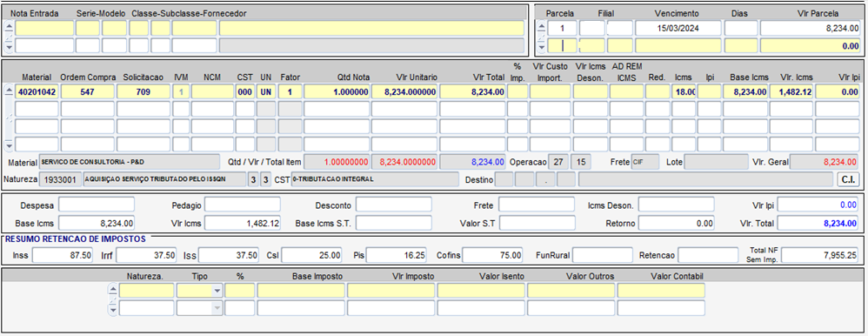
Task: Click the Valor Contabil first-row field
Action: coord(662,291)
